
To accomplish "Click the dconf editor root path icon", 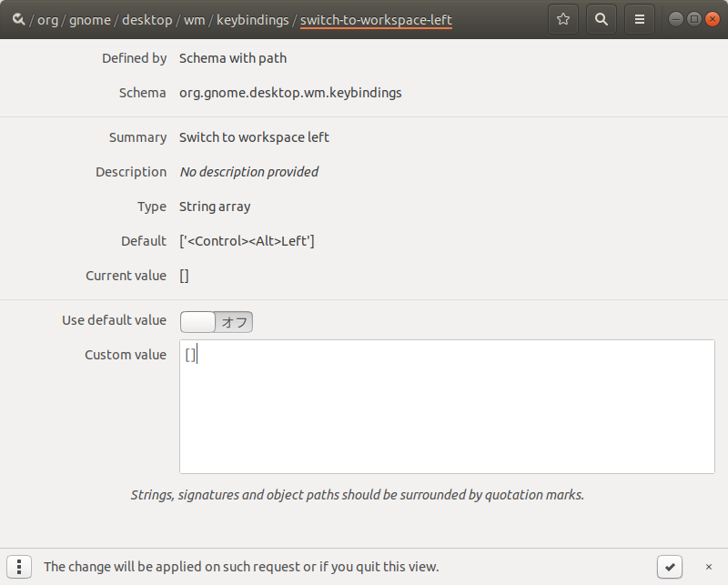I will click(x=18, y=19).
